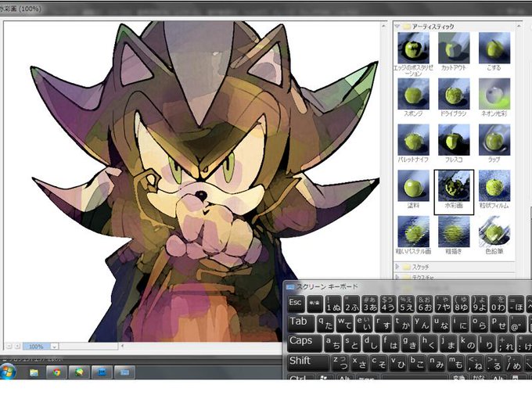Click the k の key on keyboard
532x399 pixels.
(468, 343)
